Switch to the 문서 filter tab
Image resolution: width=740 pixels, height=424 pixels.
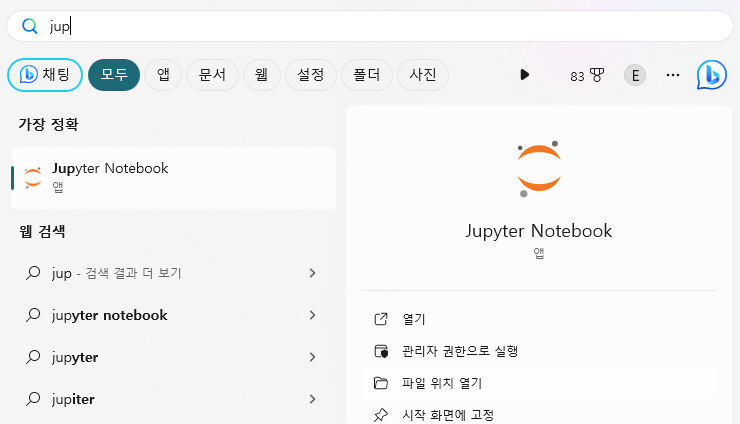[212, 75]
